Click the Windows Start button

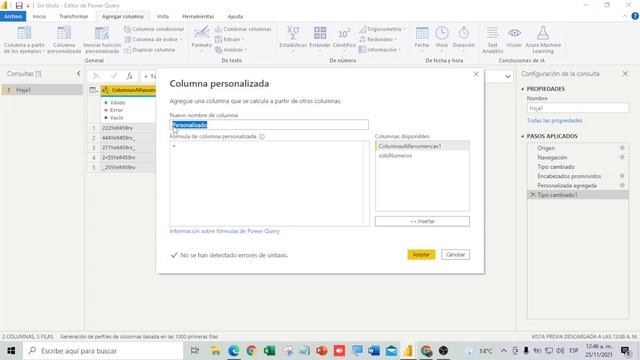(x=11, y=351)
